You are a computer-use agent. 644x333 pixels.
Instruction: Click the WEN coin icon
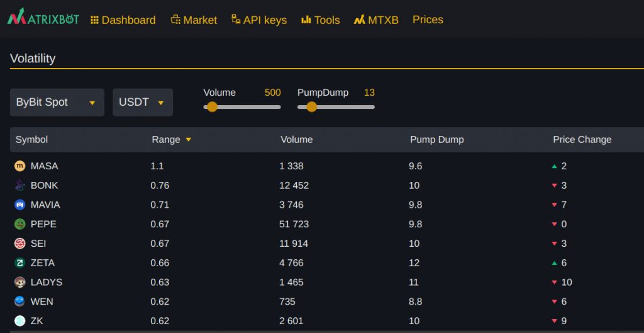[19, 302]
